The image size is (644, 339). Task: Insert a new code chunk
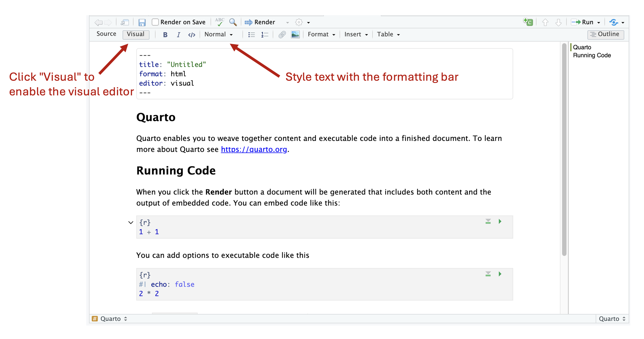528,22
